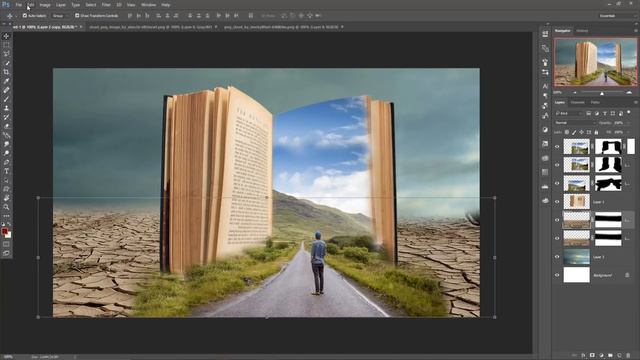640x360 pixels.
Task: Click the black mask thumbnail of top layer
Action: tap(608, 147)
